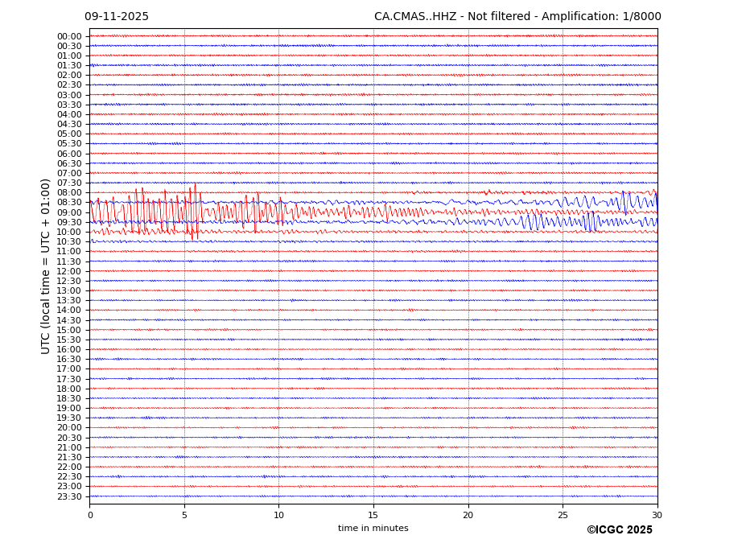Click the UTC local time y-axis label
Screen dimensions: 746x560
tap(47, 266)
